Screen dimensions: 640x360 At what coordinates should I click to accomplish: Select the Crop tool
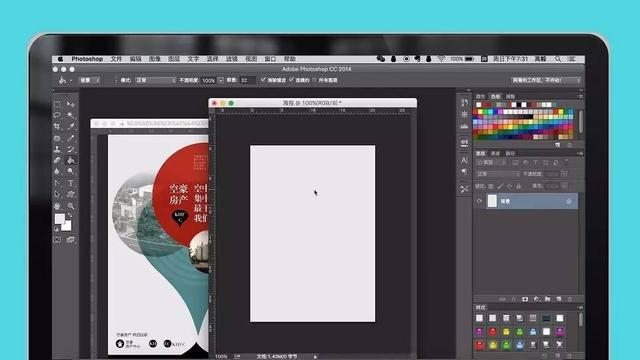[58, 127]
